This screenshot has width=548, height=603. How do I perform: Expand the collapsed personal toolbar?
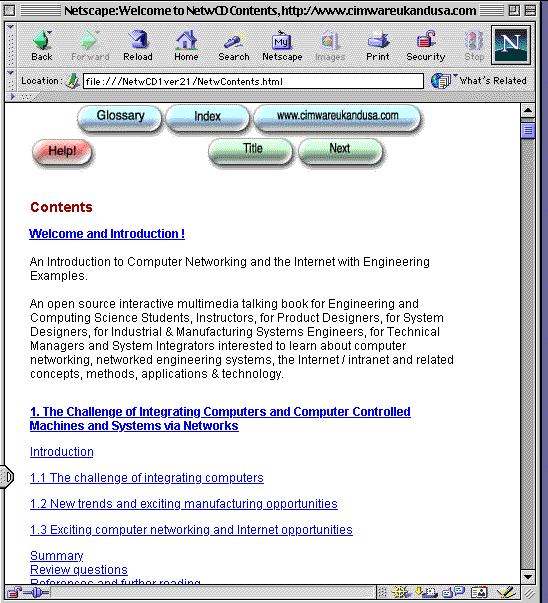(x=13, y=97)
